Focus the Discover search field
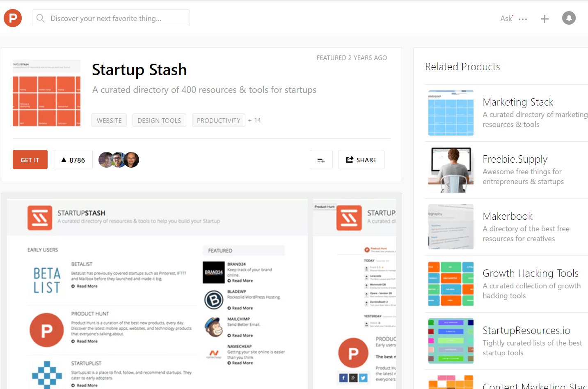This screenshot has width=588, height=389. coord(111,18)
